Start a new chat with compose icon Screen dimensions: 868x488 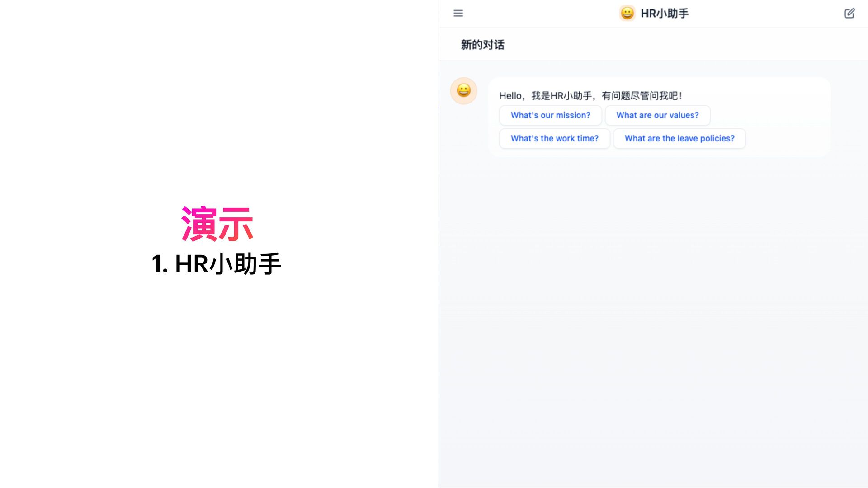pyautogui.click(x=849, y=13)
